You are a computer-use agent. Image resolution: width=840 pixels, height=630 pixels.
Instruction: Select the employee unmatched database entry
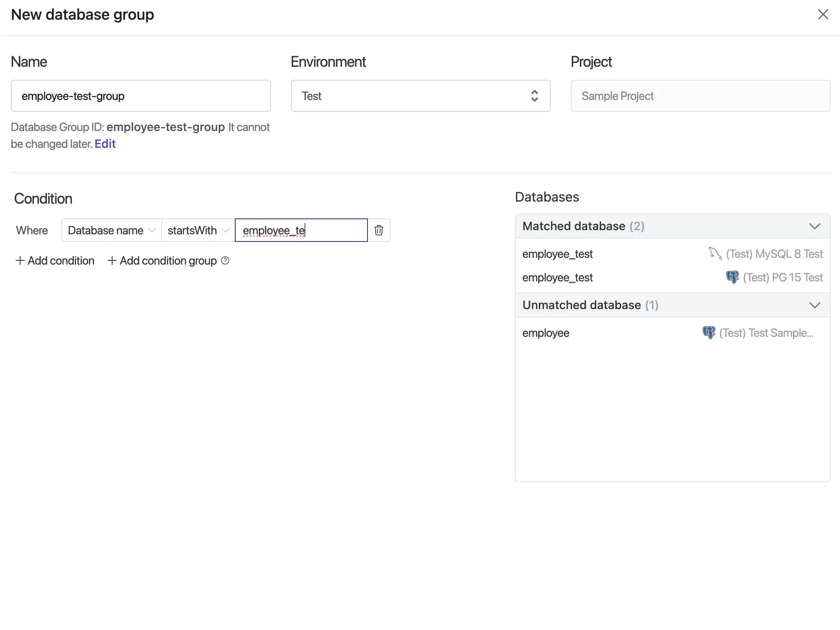[x=546, y=333]
